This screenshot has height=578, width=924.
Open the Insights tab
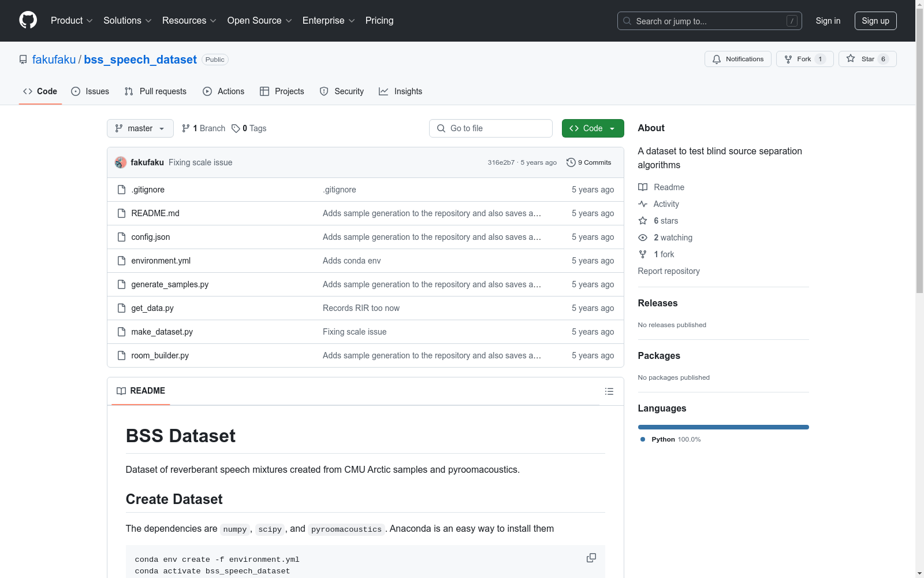coord(400,91)
